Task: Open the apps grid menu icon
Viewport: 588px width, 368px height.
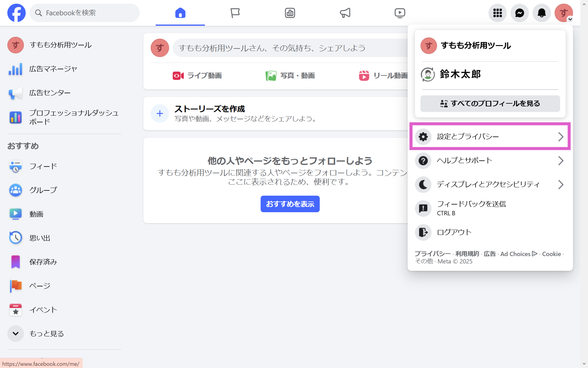Action: (x=497, y=13)
